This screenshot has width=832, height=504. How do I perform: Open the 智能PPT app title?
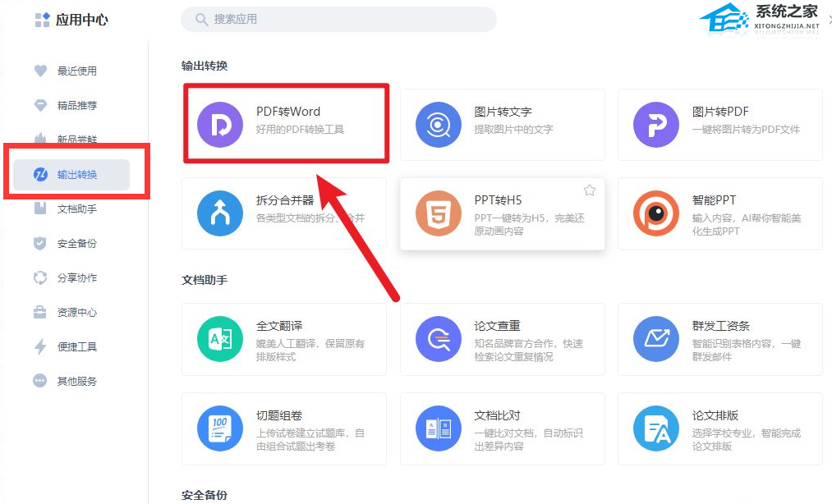[x=714, y=200]
